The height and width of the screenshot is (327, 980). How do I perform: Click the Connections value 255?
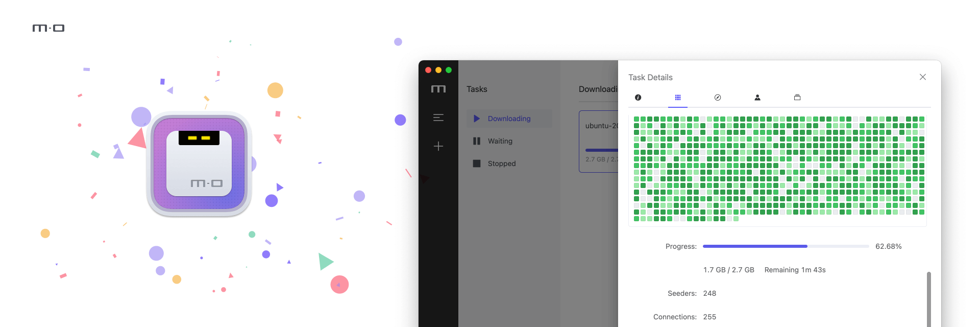709,317
